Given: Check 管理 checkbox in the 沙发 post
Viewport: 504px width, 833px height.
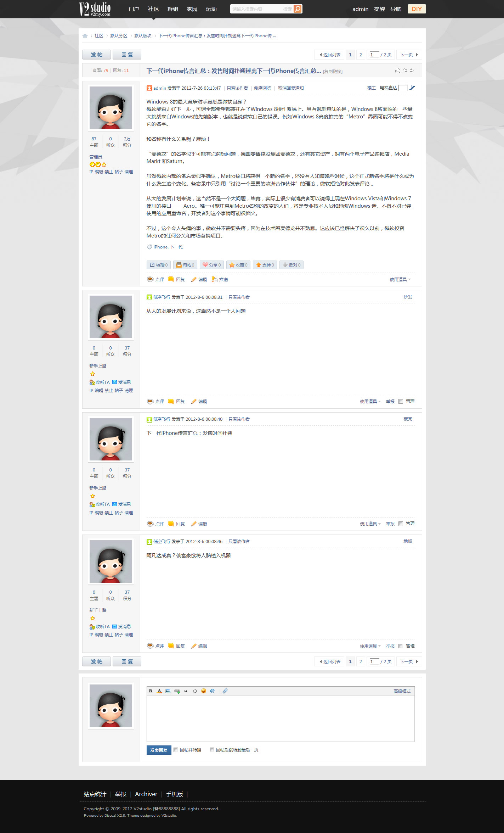Looking at the screenshot, I should click(x=401, y=401).
